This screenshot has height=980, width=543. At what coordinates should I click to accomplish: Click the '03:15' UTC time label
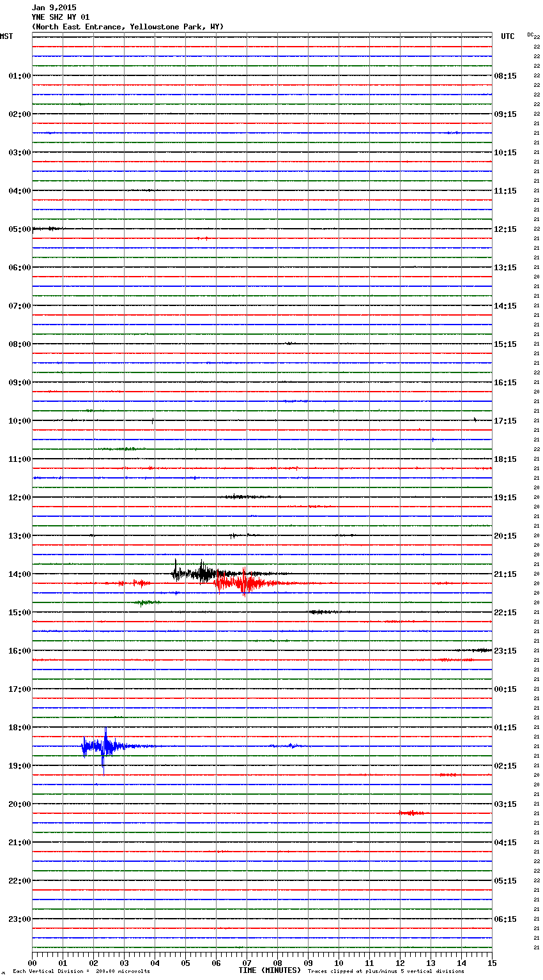(505, 804)
